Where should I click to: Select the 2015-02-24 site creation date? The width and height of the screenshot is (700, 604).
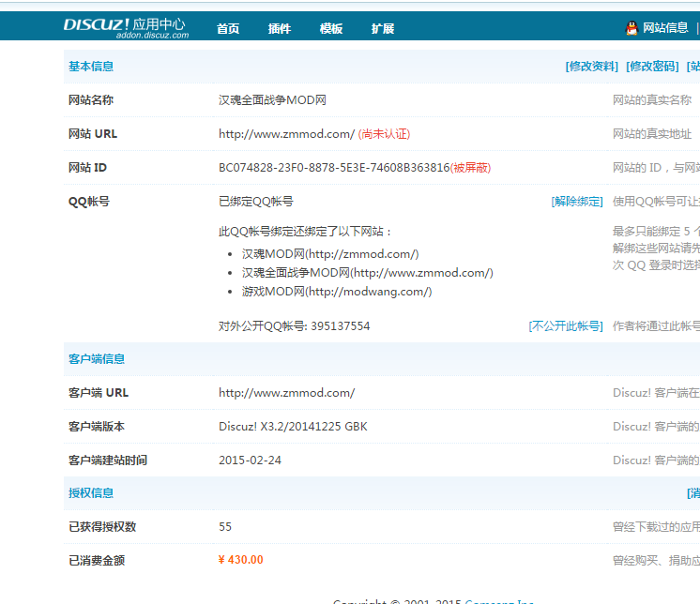(250, 461)
